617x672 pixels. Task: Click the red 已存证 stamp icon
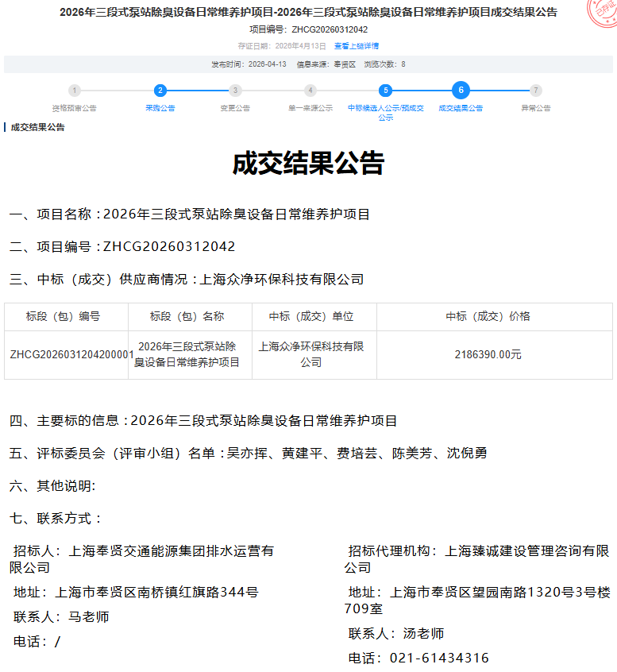603,13
